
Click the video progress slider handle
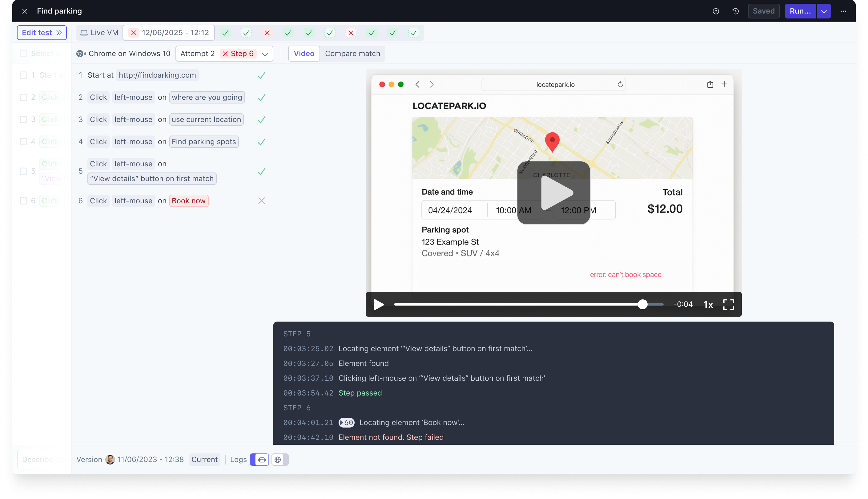coord(642,304)
